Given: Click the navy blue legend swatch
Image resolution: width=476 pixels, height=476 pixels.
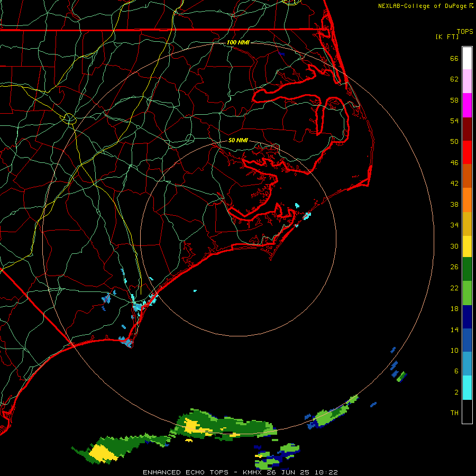Looking at the screenshot, I should pos(467,317).
